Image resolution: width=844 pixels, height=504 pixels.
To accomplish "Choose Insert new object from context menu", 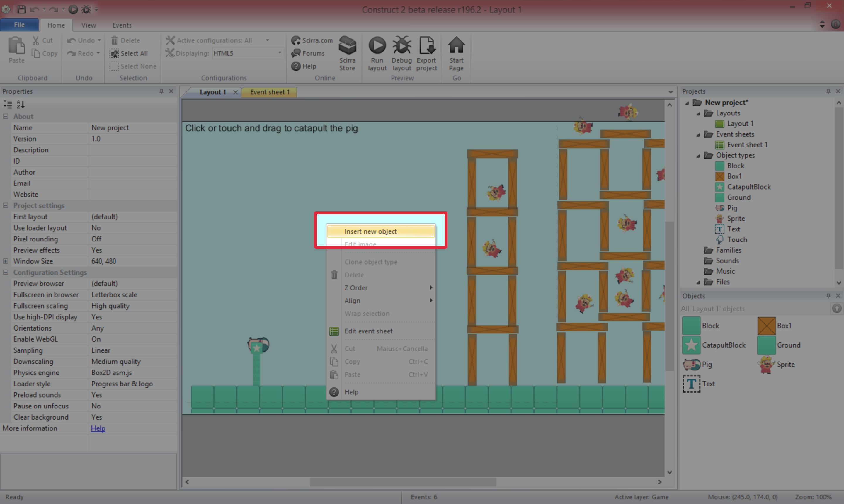I will tap(381, 231).
